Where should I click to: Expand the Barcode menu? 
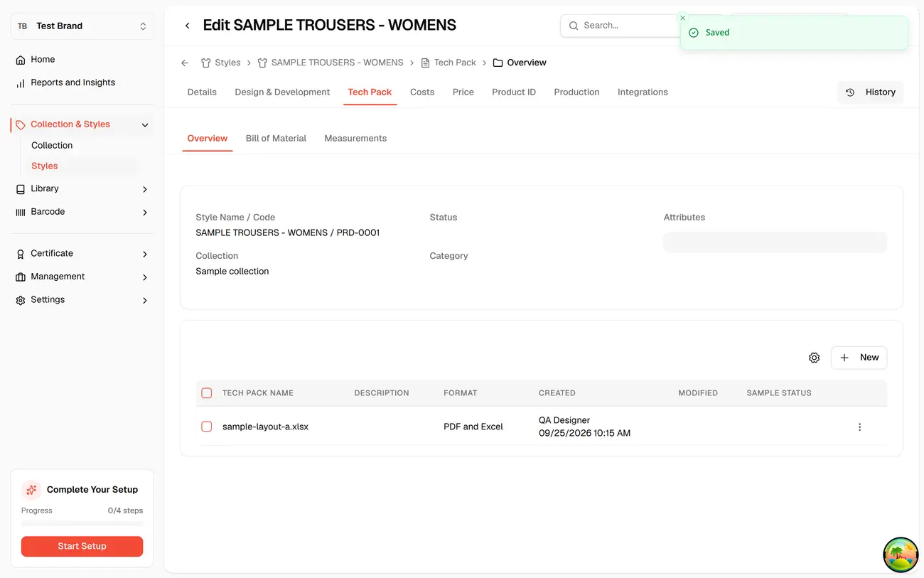145,213
